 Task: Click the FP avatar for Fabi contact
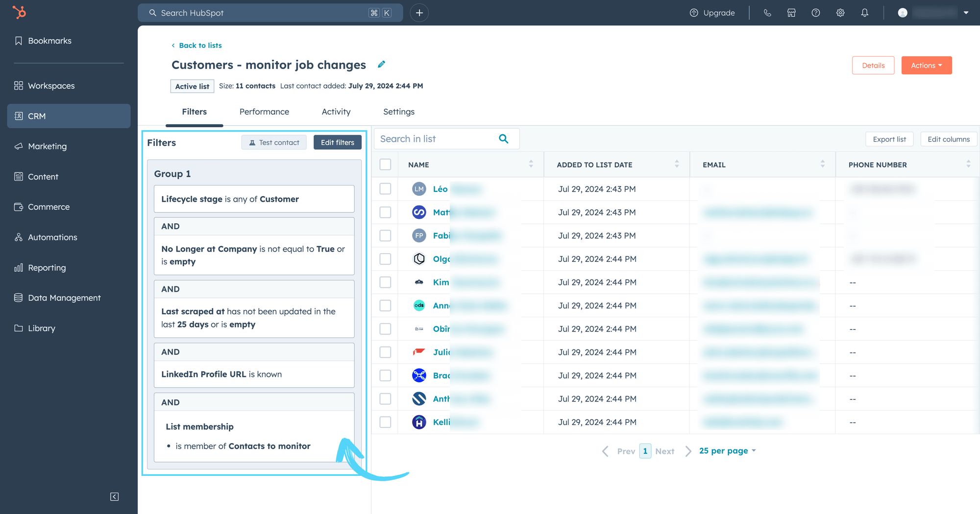pos(419,235)
